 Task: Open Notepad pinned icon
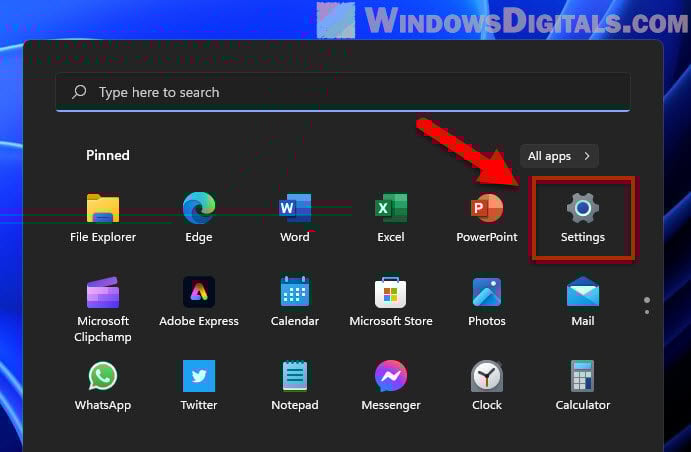click(295, 386)
